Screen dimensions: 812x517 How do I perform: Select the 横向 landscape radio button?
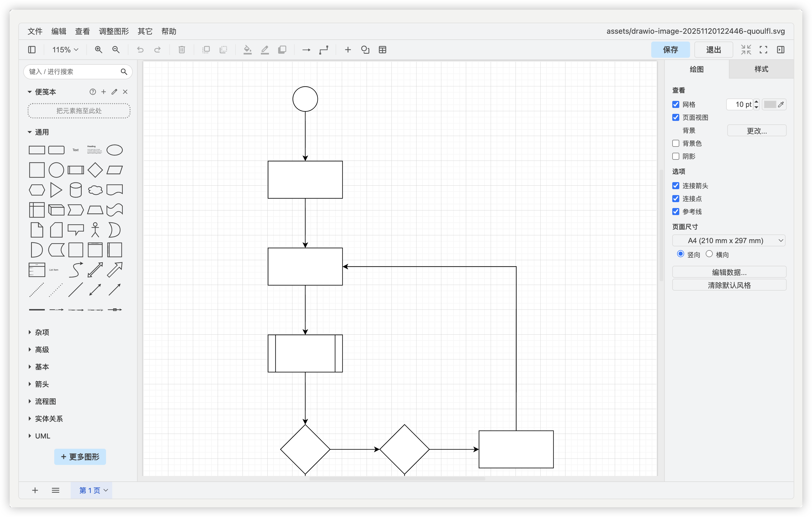(x=709, y=254)
